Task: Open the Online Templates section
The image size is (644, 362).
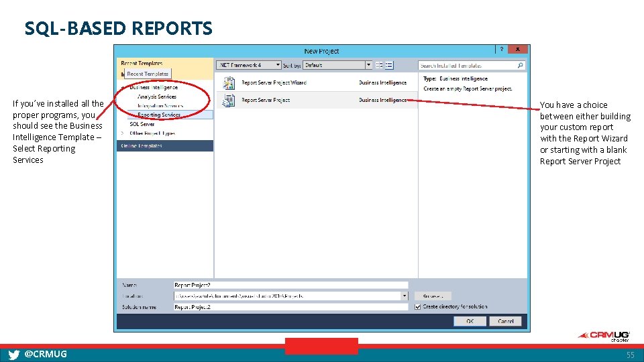Action: tap(165, 145)
